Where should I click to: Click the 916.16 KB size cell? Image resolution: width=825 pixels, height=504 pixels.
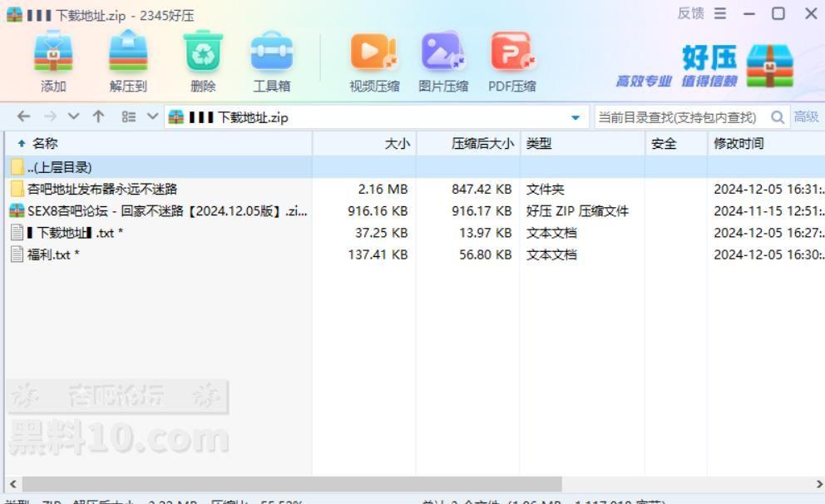click(x=378, y=211)
